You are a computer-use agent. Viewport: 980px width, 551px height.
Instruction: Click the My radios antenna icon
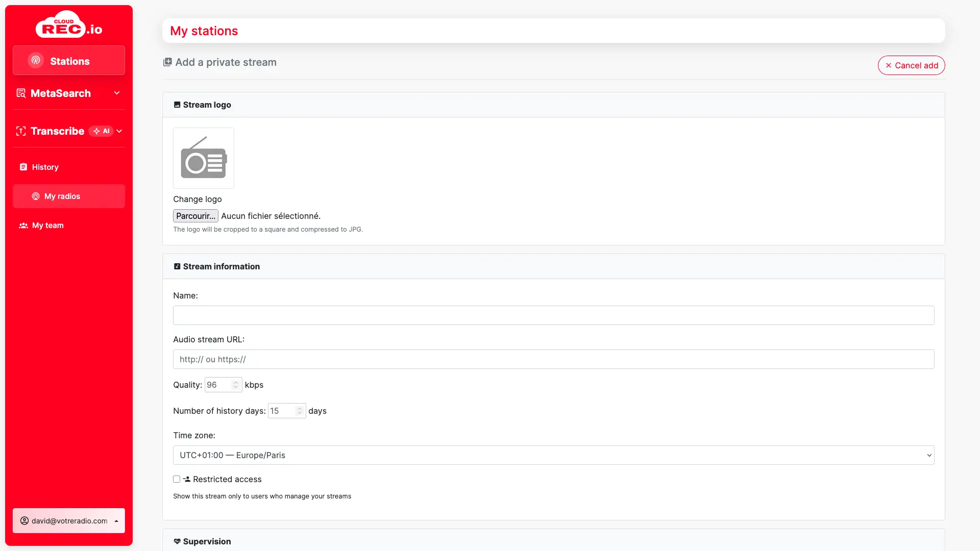coord(36,196)
